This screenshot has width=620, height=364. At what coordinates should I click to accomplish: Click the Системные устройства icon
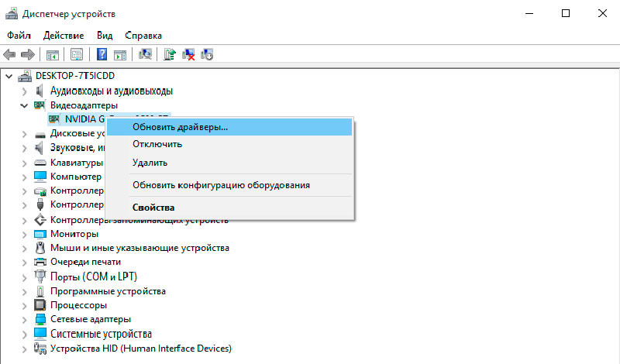[x=40, y=334]
